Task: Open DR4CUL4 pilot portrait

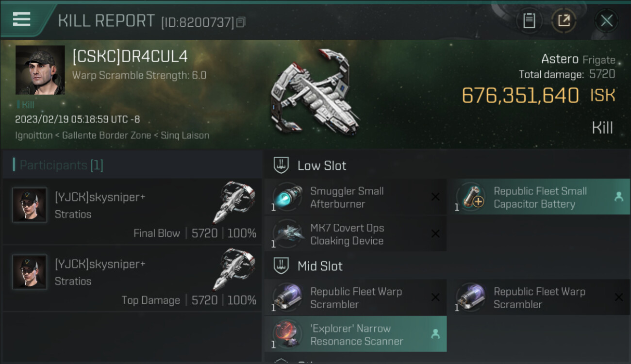Action: tap(40, 70)
